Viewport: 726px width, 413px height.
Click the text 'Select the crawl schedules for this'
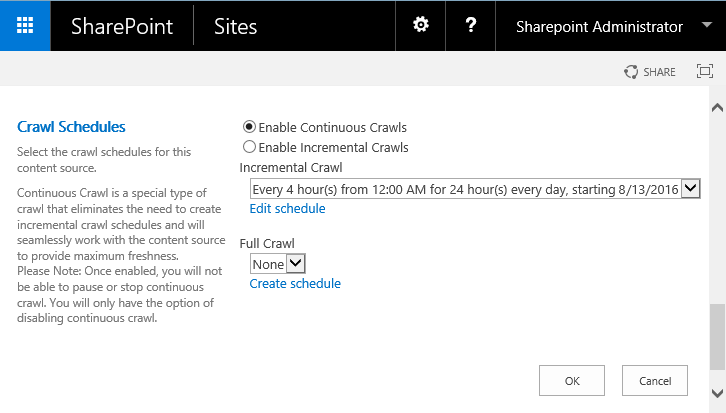[x=104, y=152]
